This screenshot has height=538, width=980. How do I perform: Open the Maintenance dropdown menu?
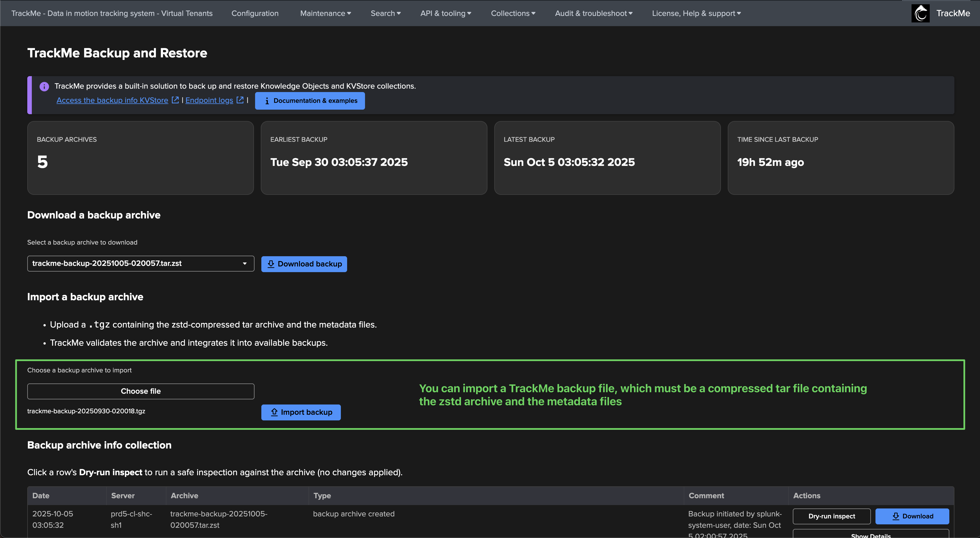click(325, 13)
